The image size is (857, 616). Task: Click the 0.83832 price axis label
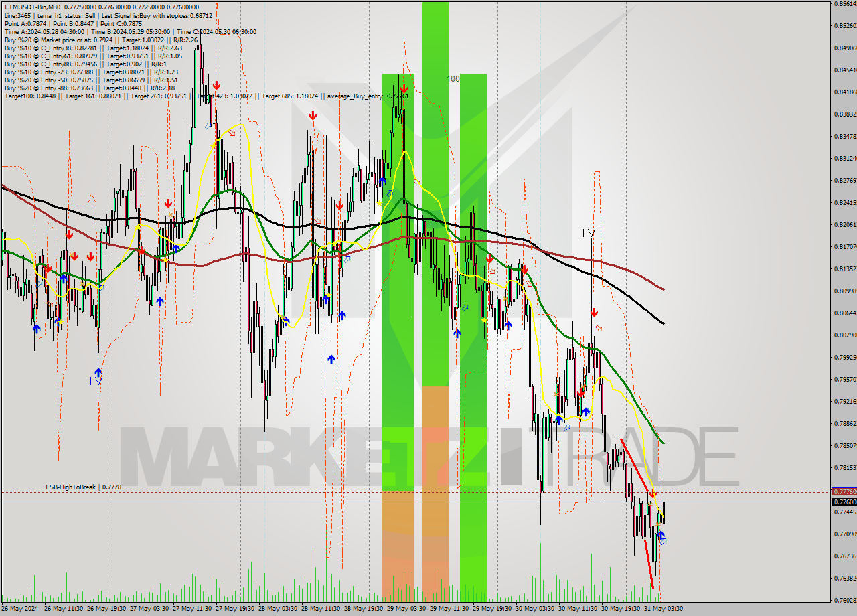point(845,114)
